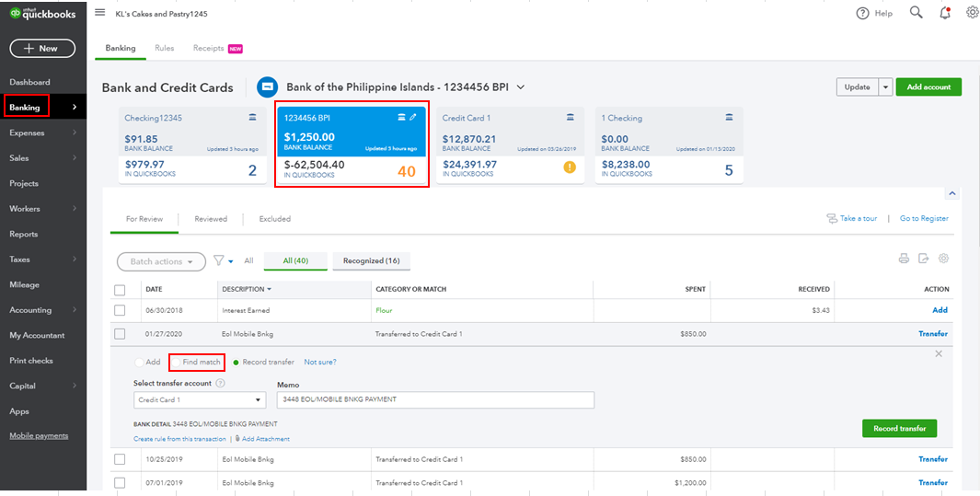
Task: Open the Select transfer account dropdown
Action: (x=200, y=399)
